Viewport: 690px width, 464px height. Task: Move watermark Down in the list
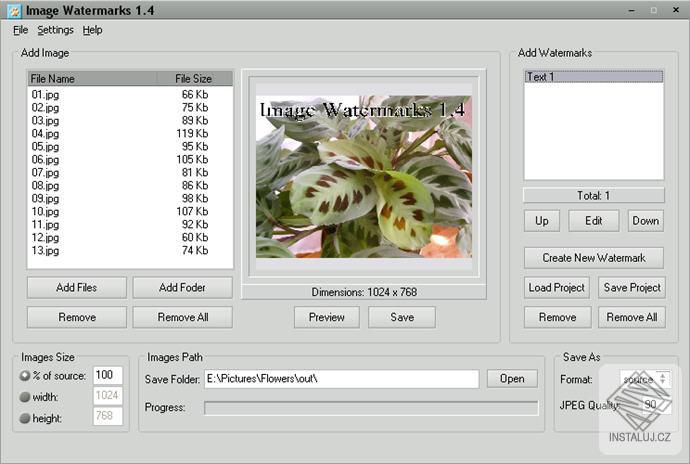[646, 221]
